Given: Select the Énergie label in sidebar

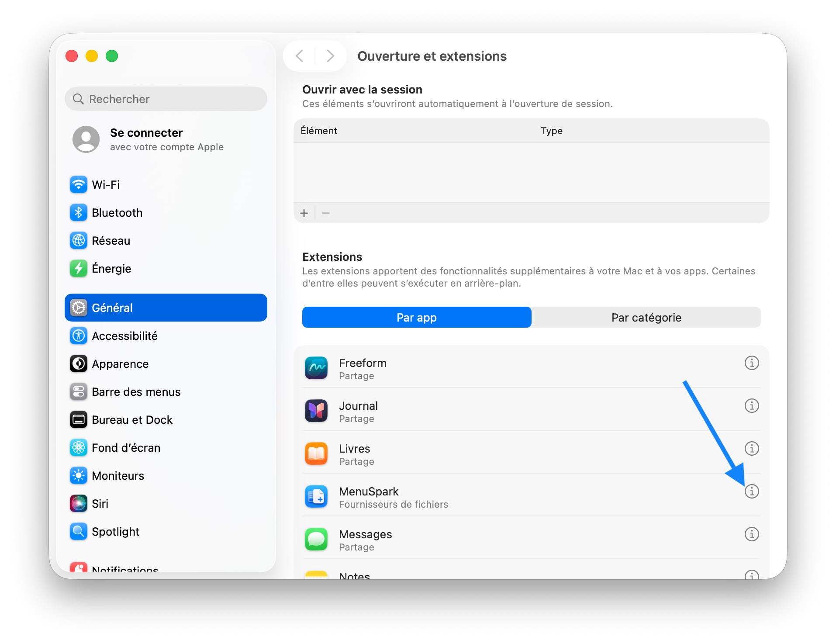Looking at the screenshot, I should click(111, 269).
